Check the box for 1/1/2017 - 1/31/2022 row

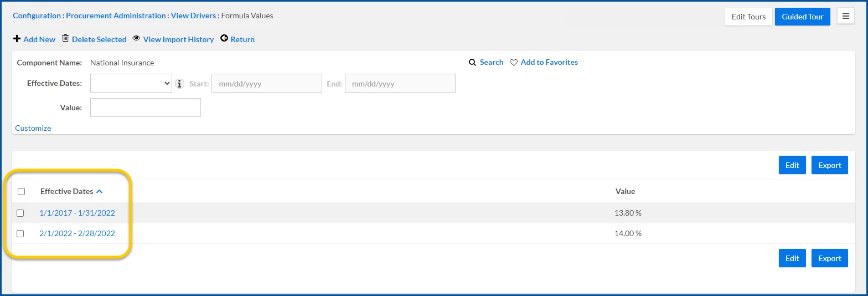point(20,213)
